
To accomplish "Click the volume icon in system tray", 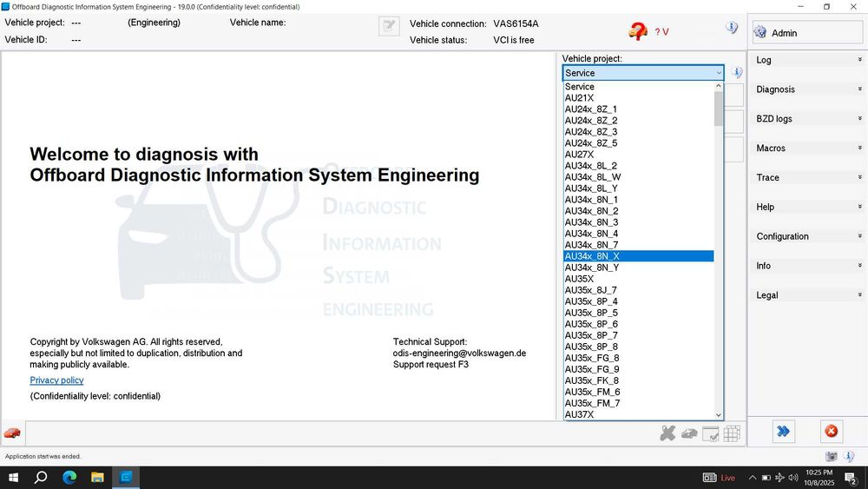I will tap(793, 478).
